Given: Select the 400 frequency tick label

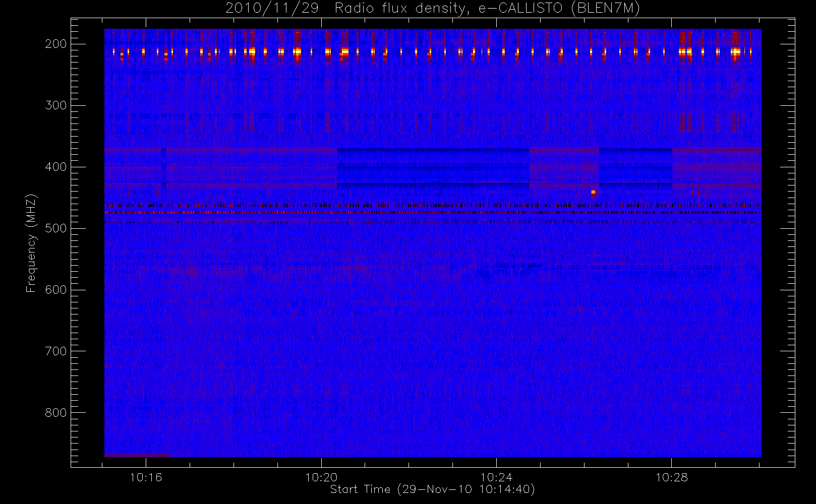Looking at the screenshot, I should tap(55, 167).
